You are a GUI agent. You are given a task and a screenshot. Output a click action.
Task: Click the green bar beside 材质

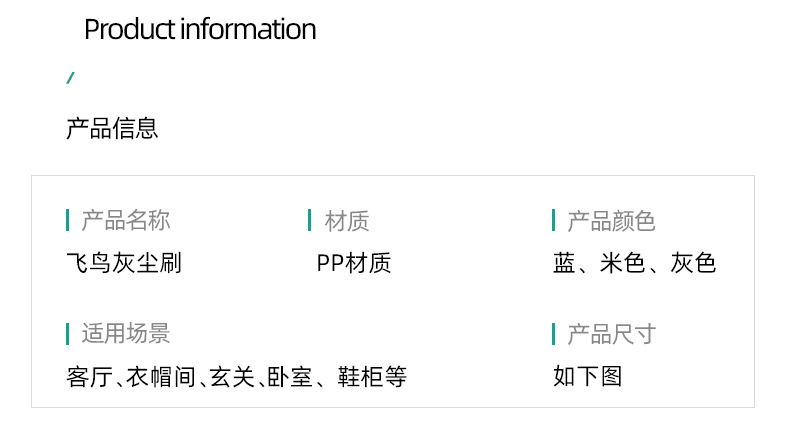tap(310, 220)
